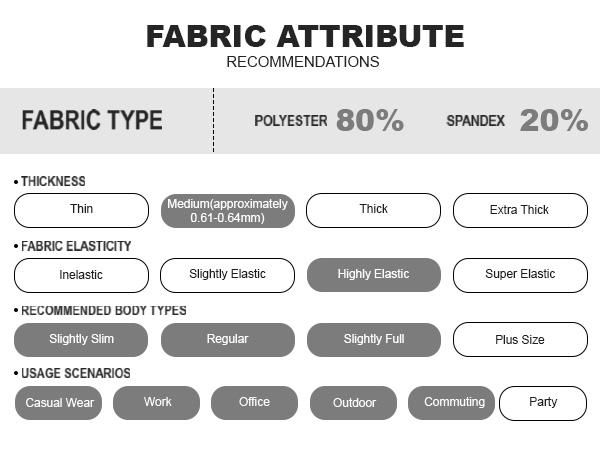
Task: Click the Polyester 80% composition text
Action: [329, 121]
